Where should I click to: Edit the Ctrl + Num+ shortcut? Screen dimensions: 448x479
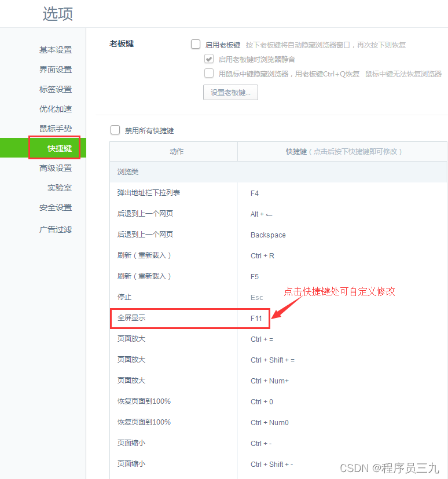(270, 381)
